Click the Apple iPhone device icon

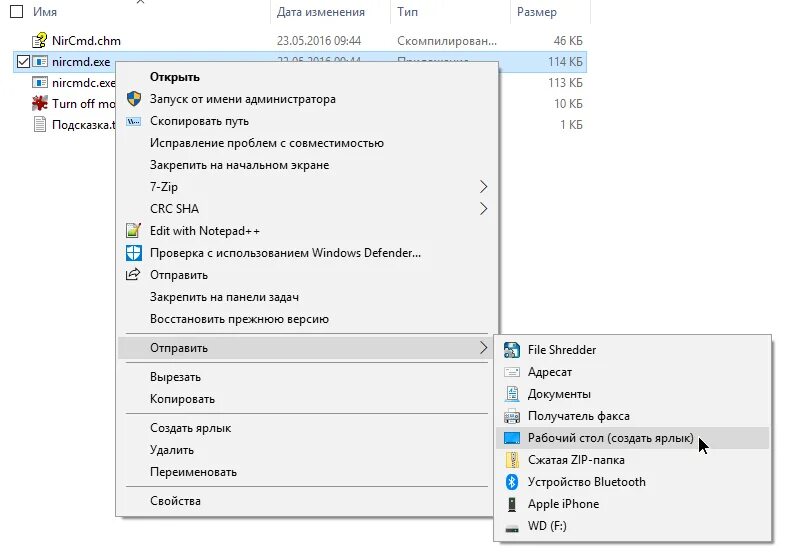pos(512,504)
